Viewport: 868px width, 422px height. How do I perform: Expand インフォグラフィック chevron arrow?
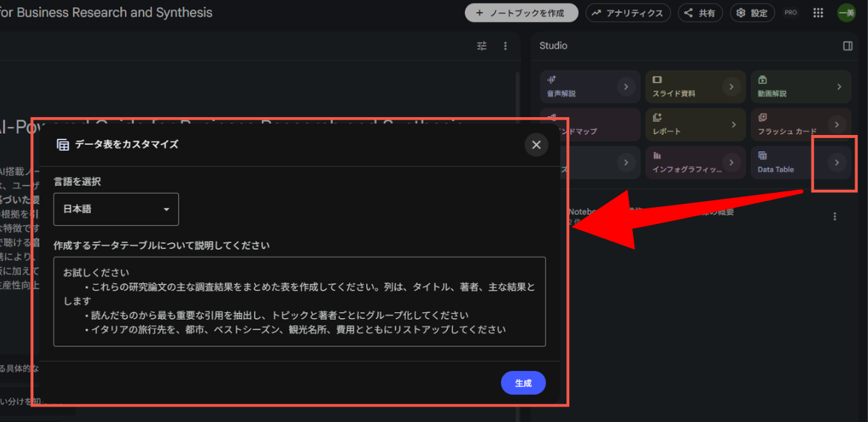click(732, 162)
